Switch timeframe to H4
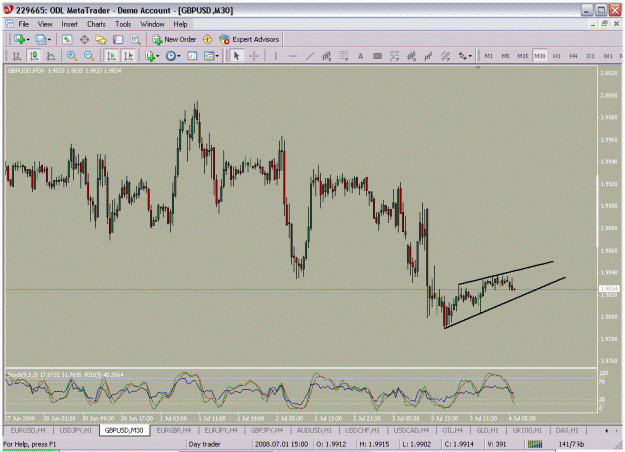 point(574,56)
